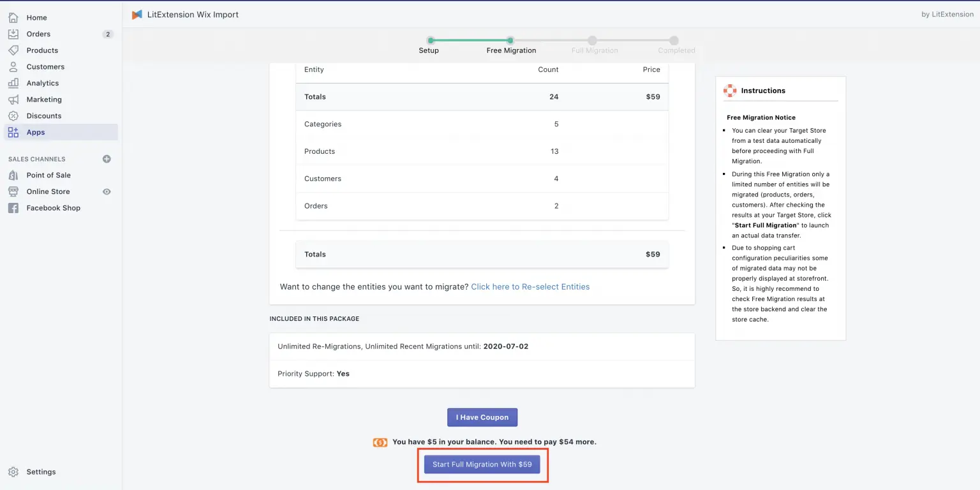Click the LitExtension Wix Import title
Image resolution: width=980 pixels, height=490 pixels.
193,15
